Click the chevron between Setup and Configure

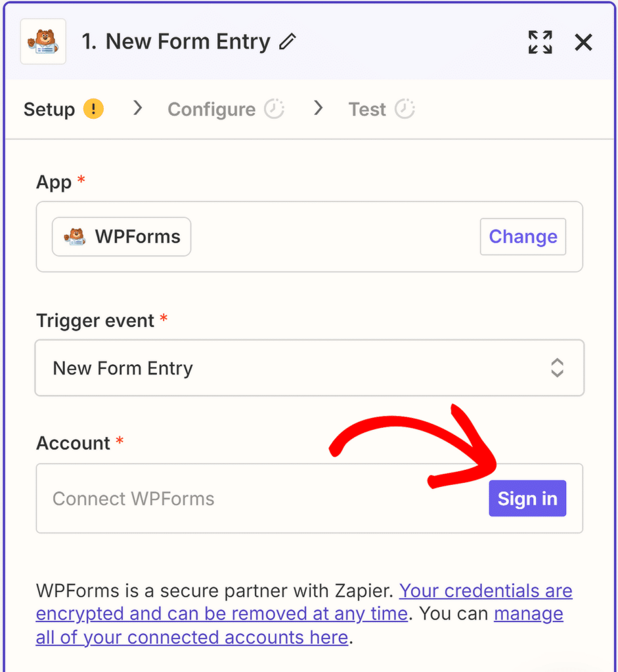click(138, 108)
